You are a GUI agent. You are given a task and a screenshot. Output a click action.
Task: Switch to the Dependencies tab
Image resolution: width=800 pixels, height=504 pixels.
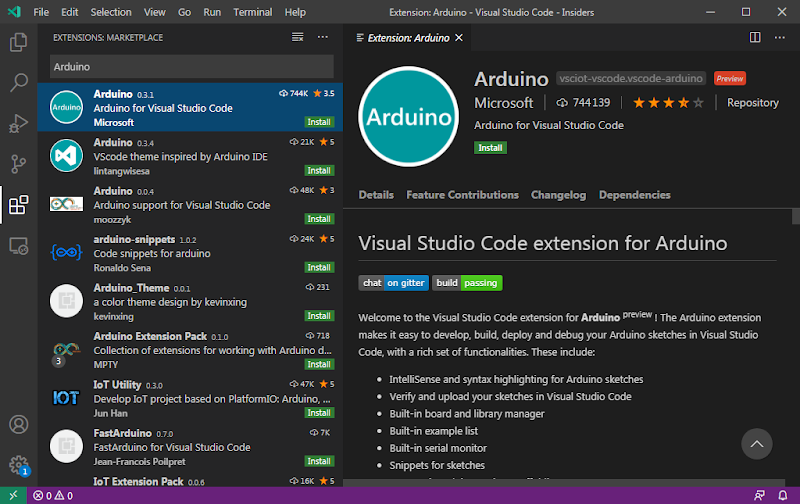pos(634,195)
